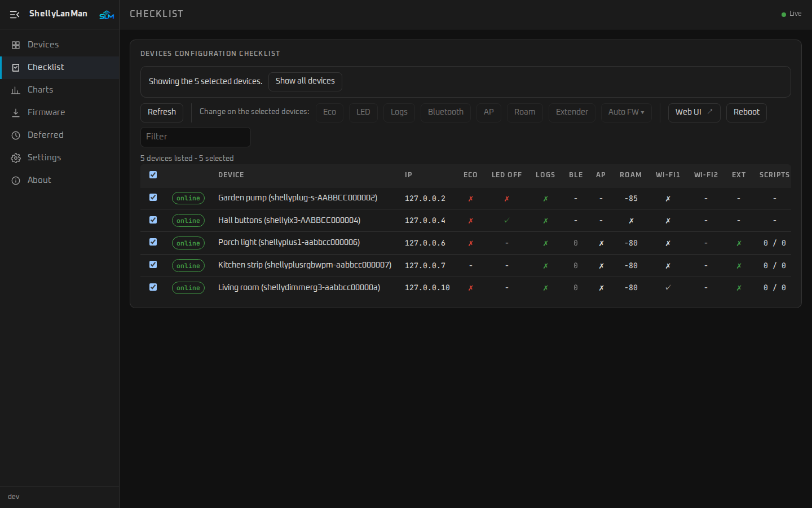
Task: Click the Deferred clock icon
Action: pyautogui.click(x=16, y=135)
